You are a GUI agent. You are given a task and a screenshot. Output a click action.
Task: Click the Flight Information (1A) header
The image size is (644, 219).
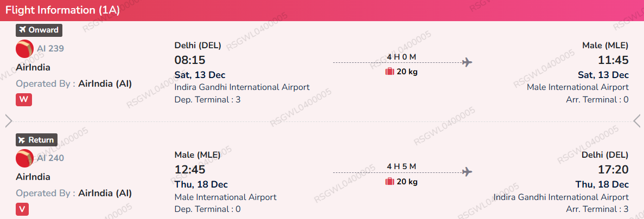(x=62, y=10)
